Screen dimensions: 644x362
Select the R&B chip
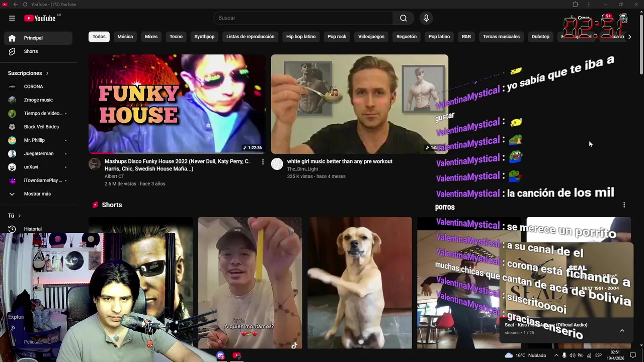[466, 37]
